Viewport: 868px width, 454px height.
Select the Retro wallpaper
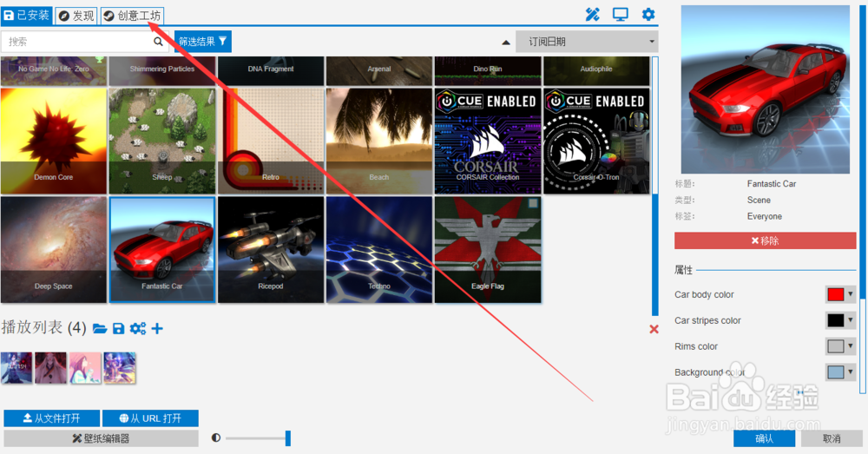[271, 141]
